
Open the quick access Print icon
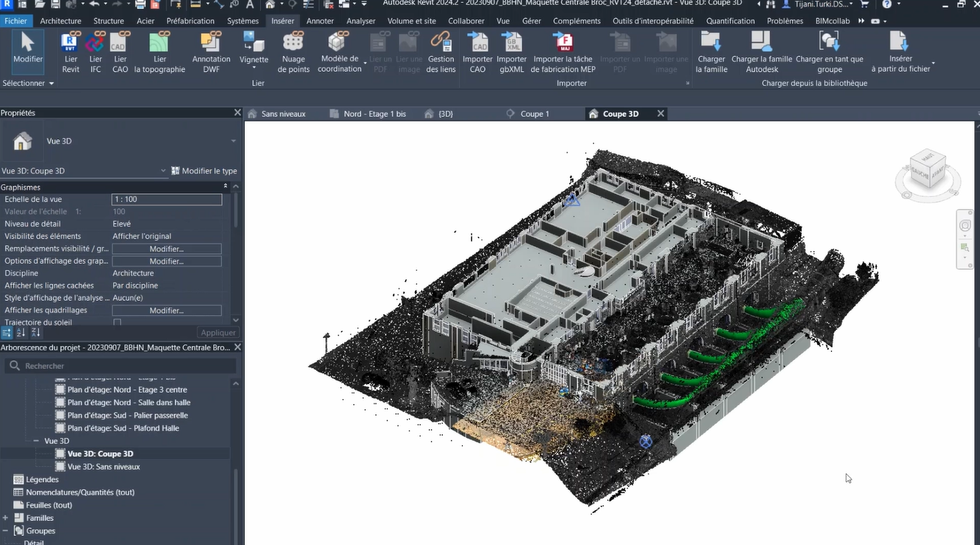tap(140, 4)
